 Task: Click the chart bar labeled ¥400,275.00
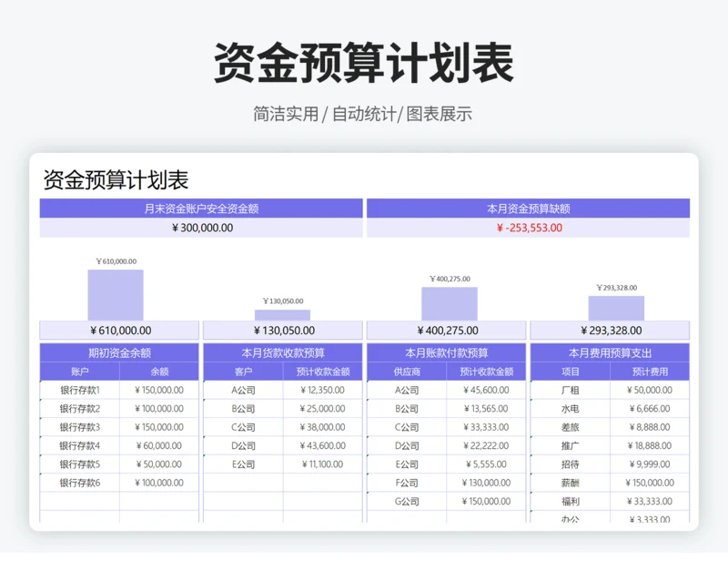(450, 304)
